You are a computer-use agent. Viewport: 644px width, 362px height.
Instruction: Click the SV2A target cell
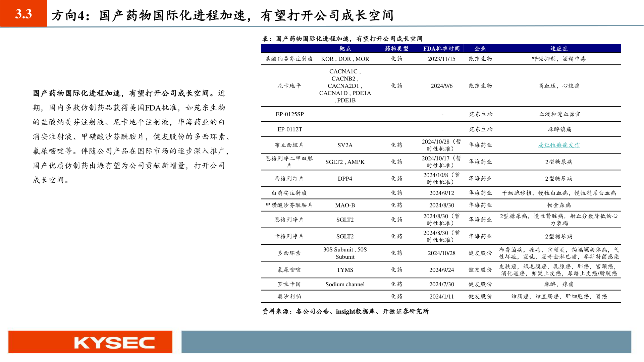click(x=345, y=145)
